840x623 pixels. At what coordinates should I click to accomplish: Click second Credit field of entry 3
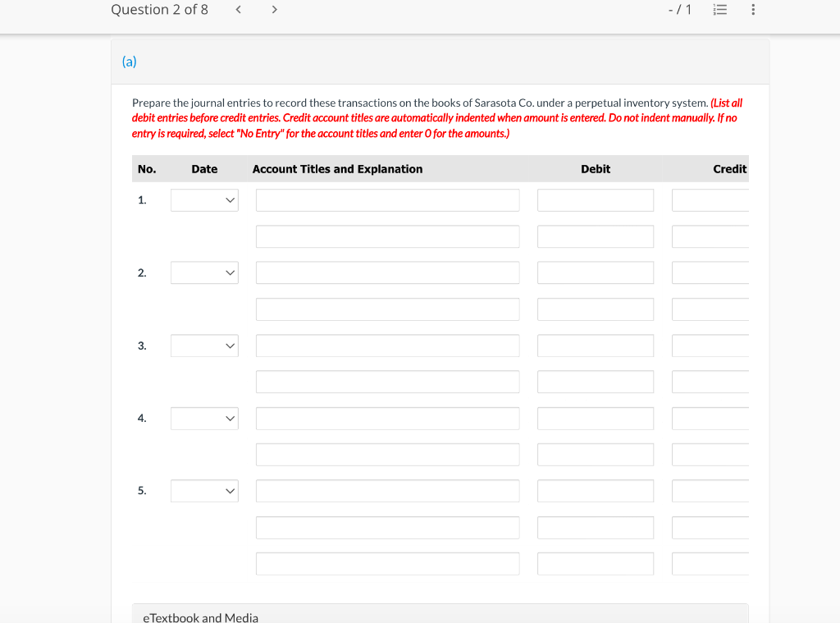710,382
